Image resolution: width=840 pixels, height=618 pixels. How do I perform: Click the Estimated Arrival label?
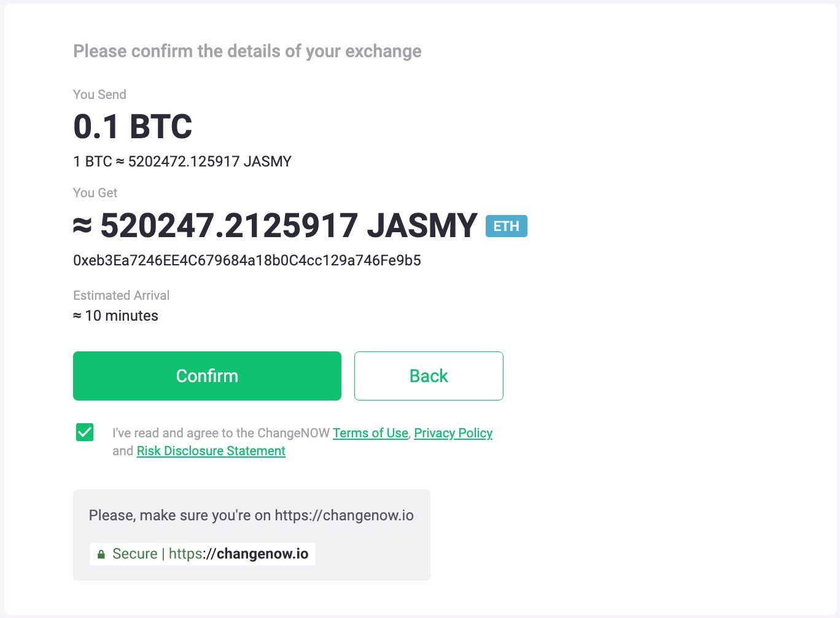pyautogui.click(x=121, y=295)
